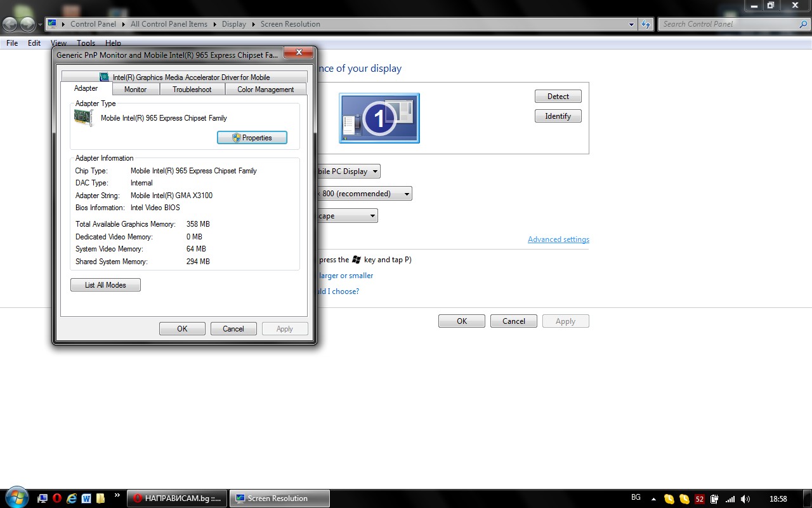The image size is (812, 508).
Task: Switch to the Monitor tab
Action: (135, 90)
